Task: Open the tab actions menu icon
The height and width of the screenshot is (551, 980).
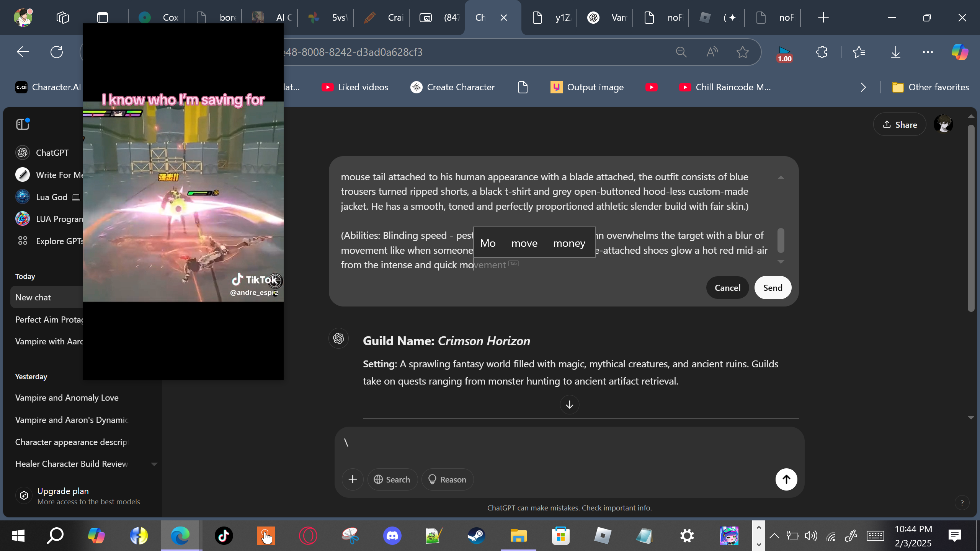Action: [x=103, y=18]
